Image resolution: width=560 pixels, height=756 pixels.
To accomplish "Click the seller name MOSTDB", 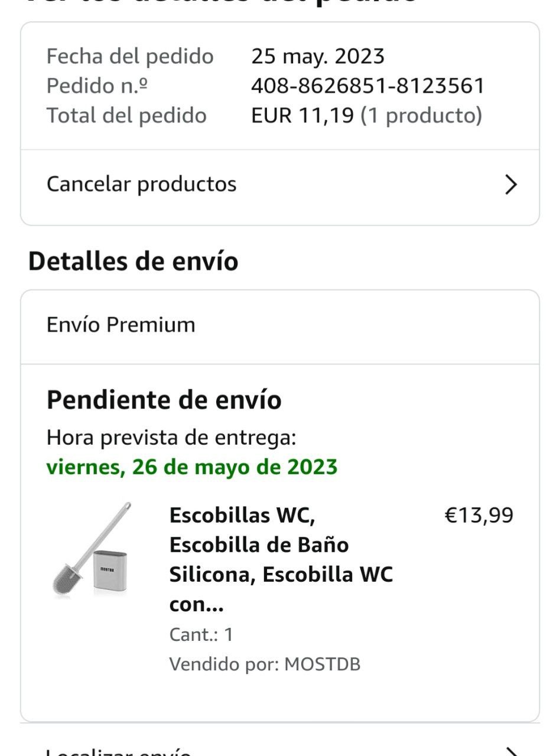I will (x=322, y=664).
